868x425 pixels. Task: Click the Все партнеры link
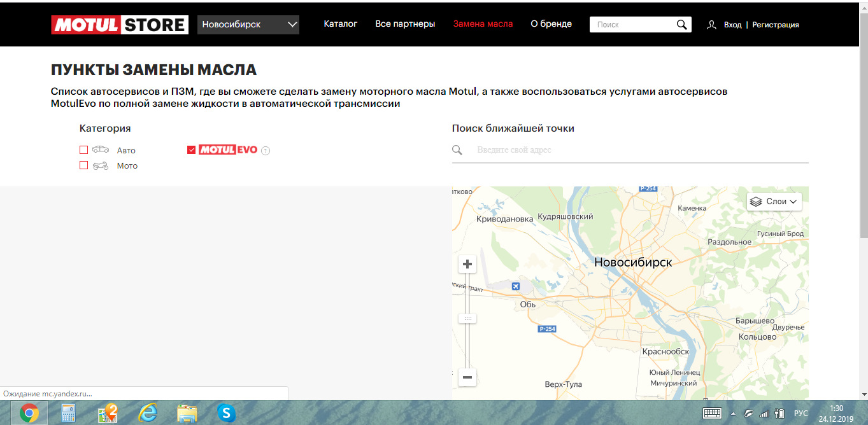(405, 24)
